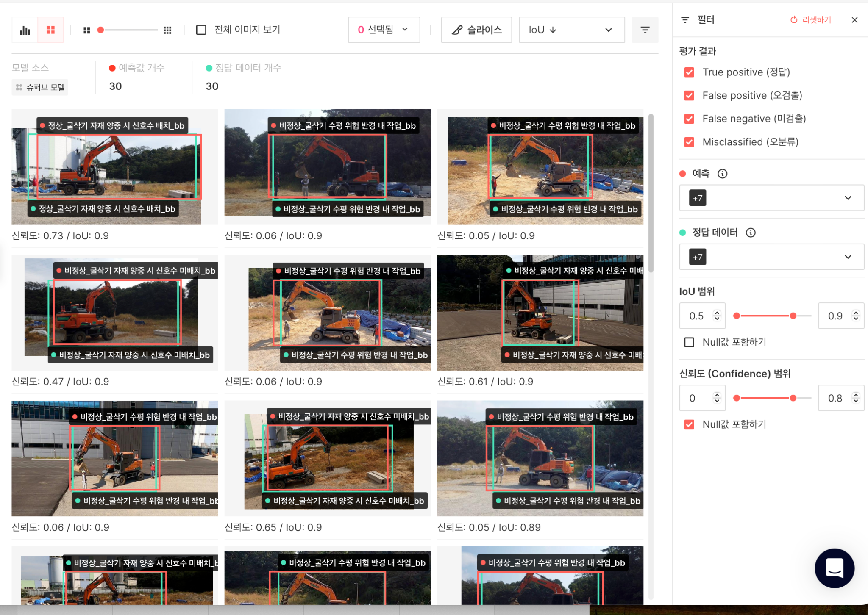Click the large grid size icon

(167, 30)
